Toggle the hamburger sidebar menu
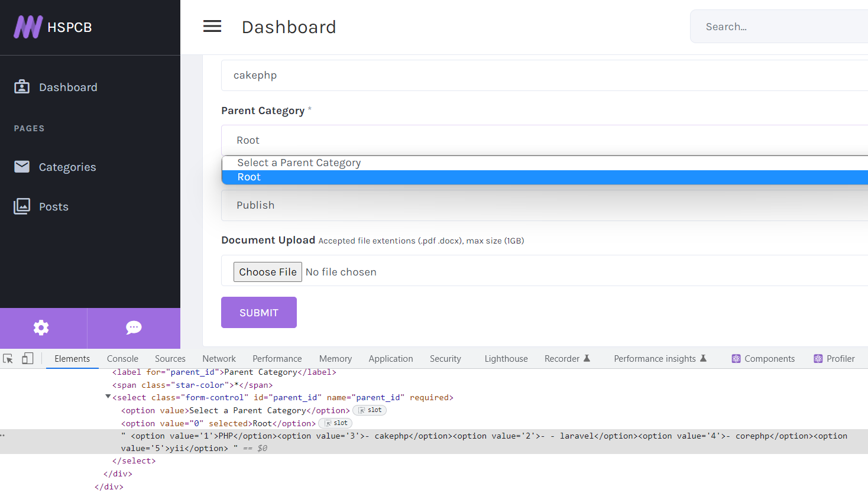 [x=212, y=27]
